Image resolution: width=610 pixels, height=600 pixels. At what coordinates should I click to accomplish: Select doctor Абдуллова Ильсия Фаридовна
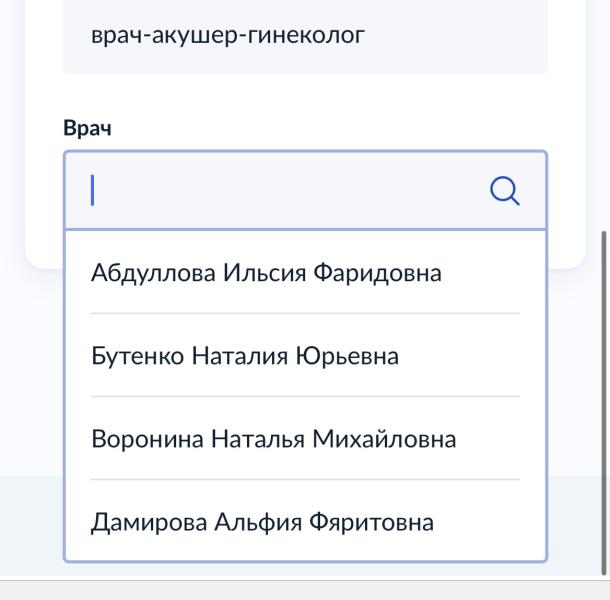tap(265, 273)
